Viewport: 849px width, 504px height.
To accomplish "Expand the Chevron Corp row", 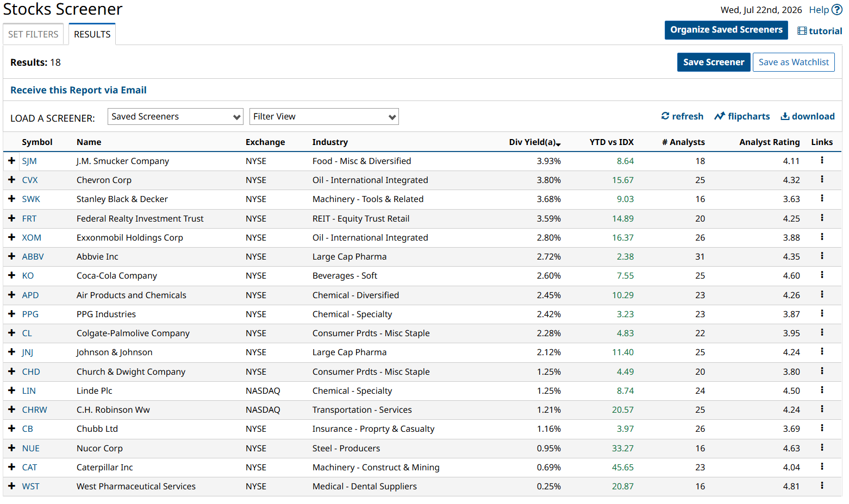I will click(11, 180).
